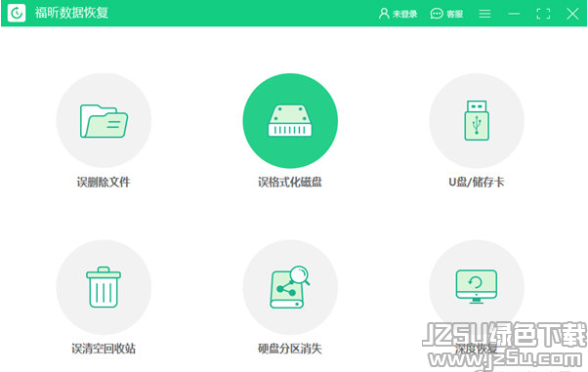Choose the USB drive/memory card recovery icon

tap(477, 120)
